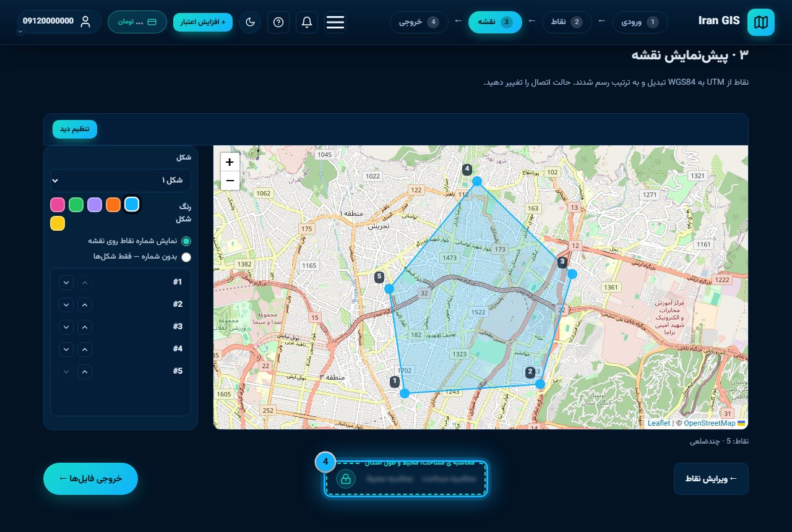
Task: Zoom out on the map
Action: [x=230, y=181]
